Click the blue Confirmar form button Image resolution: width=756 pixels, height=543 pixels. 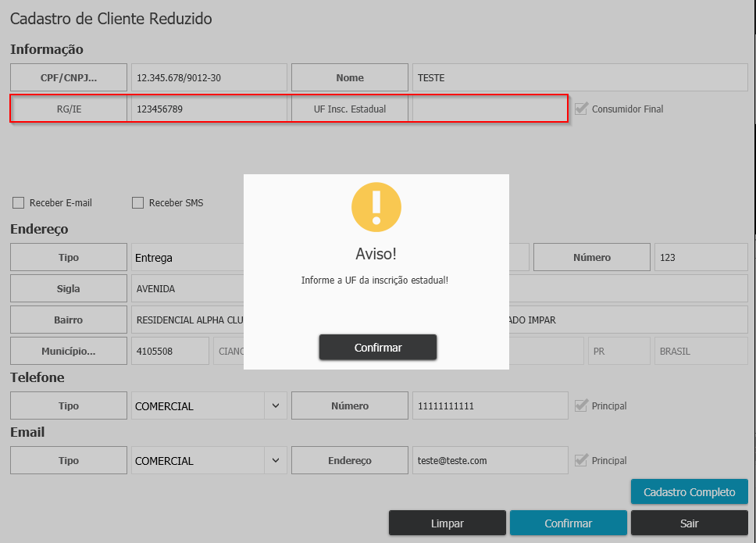(568, 523)
